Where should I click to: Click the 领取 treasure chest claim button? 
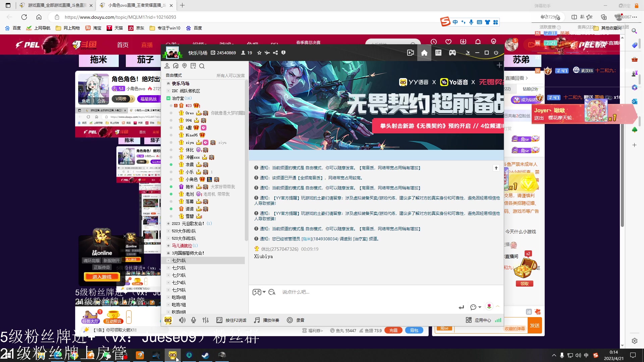coord(525,284)
